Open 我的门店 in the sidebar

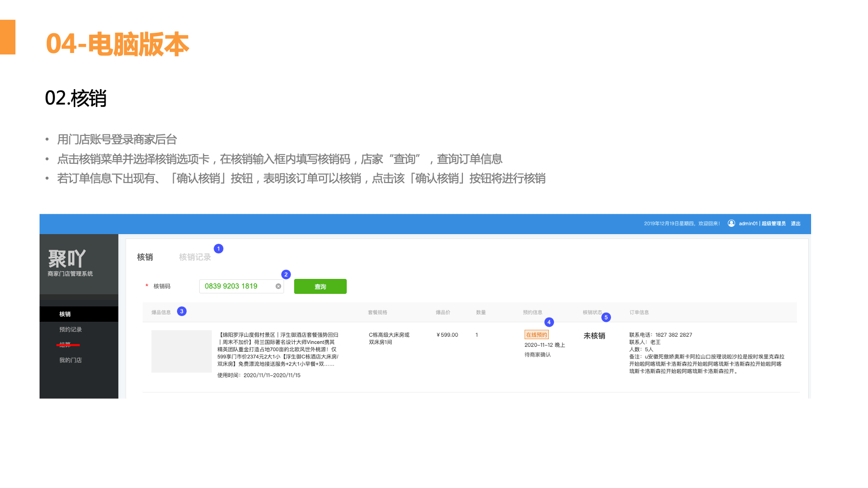70,360
